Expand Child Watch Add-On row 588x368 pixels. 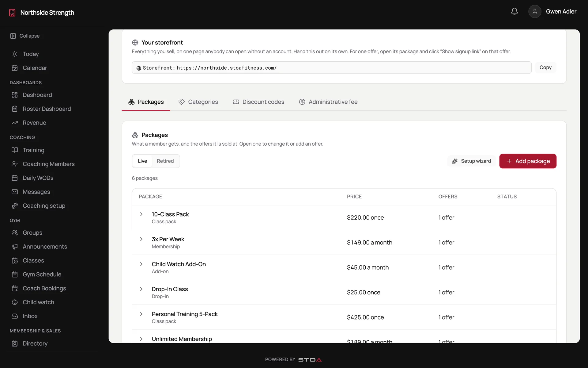click(141, 264)
